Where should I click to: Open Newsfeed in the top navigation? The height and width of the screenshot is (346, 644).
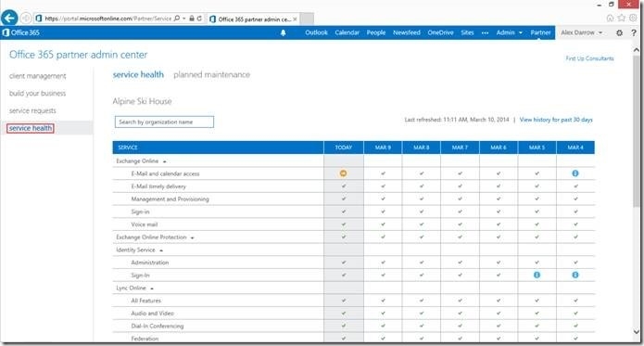coord(407,32)
